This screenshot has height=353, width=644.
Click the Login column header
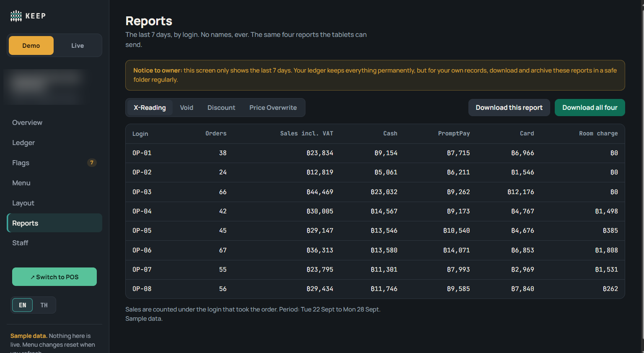[140, 134]
